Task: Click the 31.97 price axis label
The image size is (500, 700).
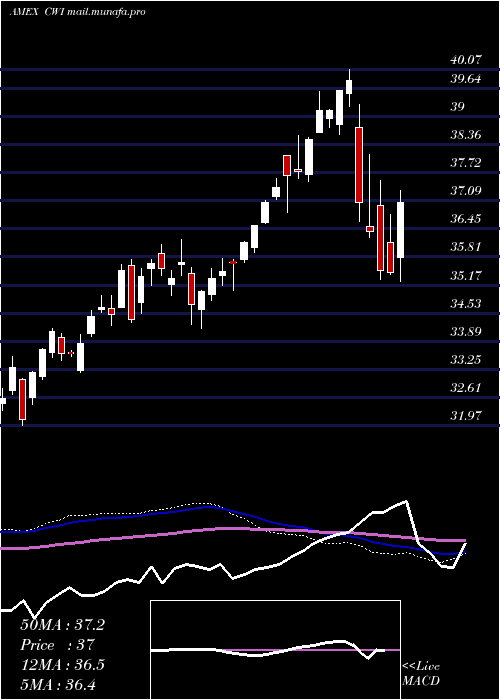Action: 465,416
